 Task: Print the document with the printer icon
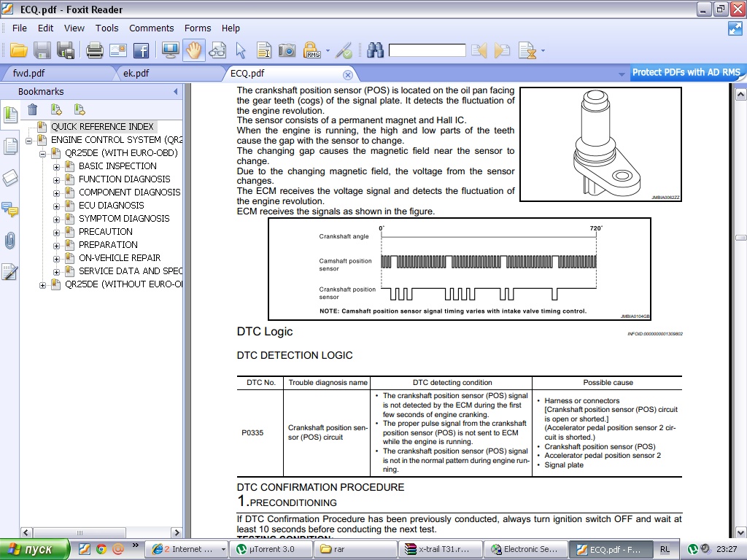(x=94, y=50)
